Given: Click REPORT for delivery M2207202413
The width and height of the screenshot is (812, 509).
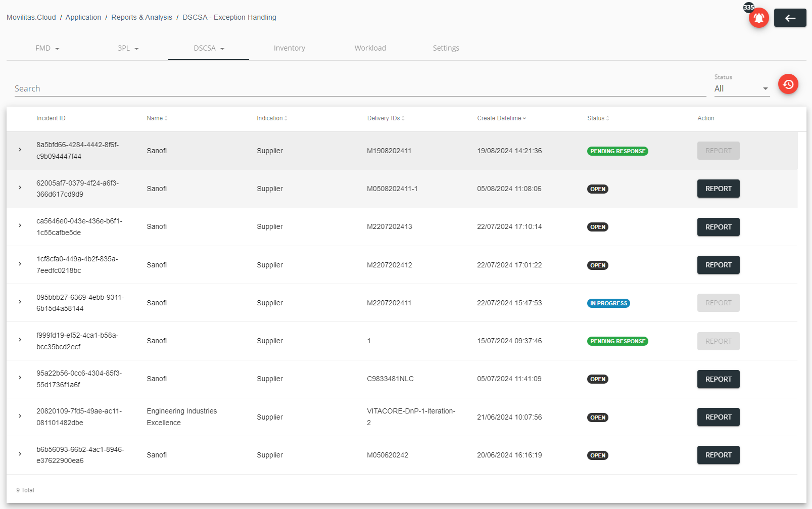Looking at the screenshot, I should (718, 227).
